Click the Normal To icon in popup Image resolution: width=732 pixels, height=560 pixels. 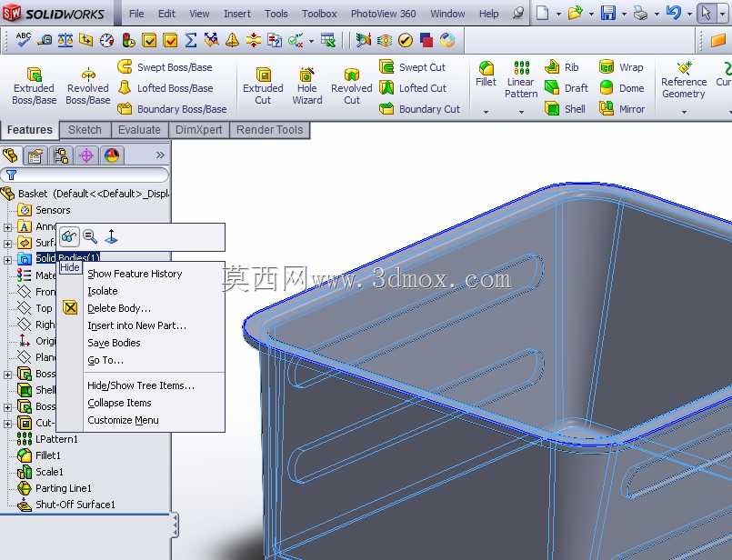pyautogui.click(x=111, y=237)
